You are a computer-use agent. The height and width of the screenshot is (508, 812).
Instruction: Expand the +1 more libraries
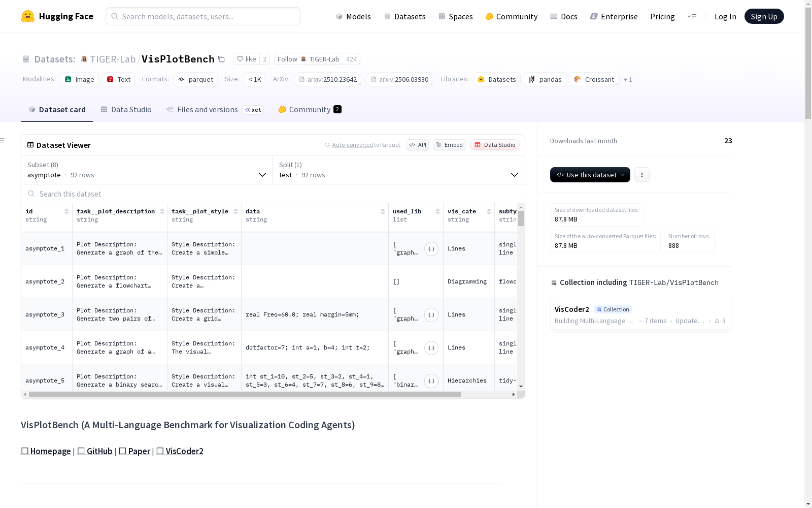(628, 79)
